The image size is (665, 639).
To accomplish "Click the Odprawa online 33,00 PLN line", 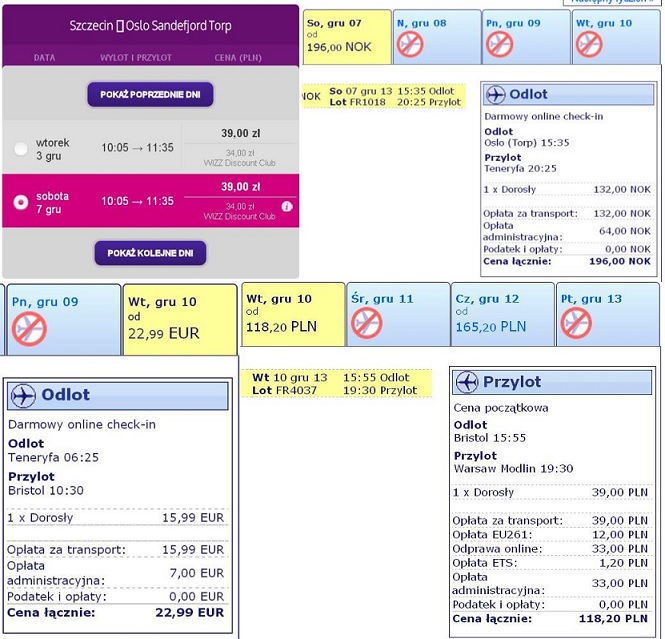I will pos(550,549).
